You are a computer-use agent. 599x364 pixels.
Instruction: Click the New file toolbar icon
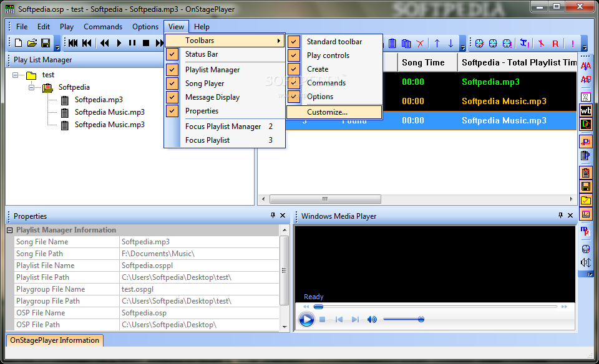click(x=18, y=43)
